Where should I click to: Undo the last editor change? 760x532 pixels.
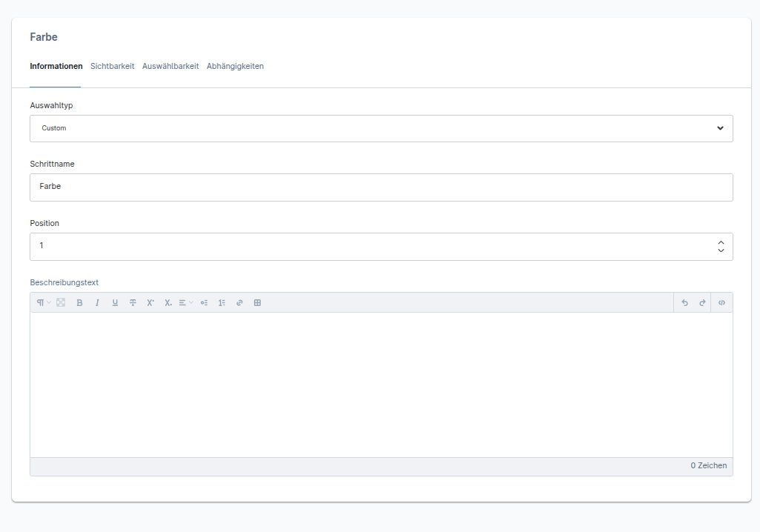684,302
